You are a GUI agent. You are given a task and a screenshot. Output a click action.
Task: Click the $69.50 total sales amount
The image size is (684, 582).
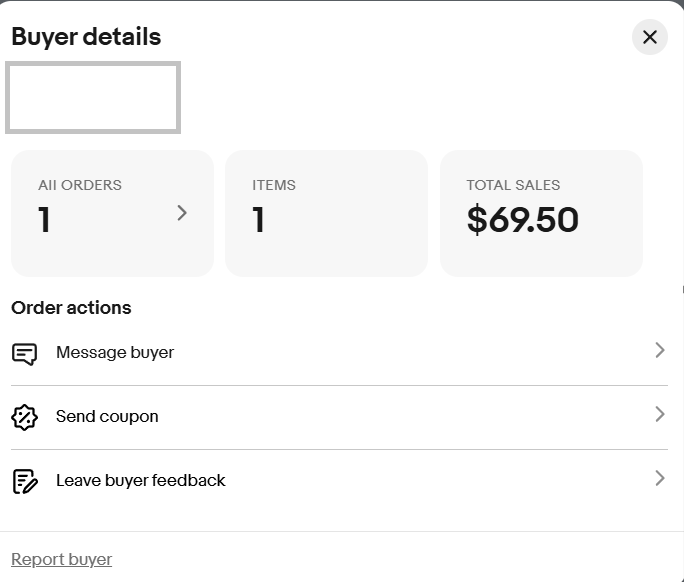522,220
